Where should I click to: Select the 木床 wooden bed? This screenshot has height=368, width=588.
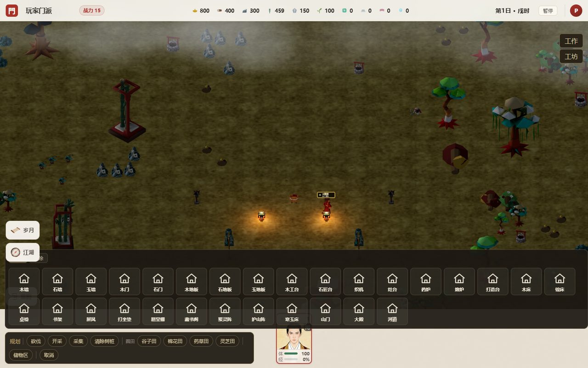click(x=527, y=282)
